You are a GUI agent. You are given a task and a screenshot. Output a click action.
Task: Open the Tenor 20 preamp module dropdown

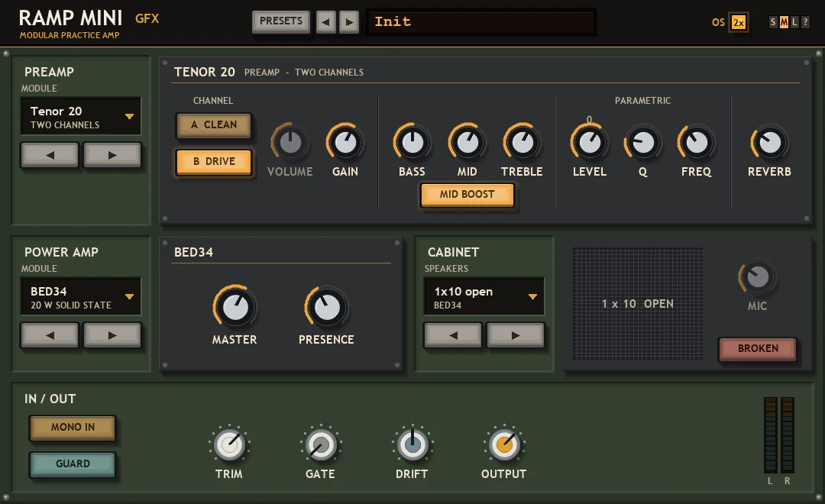(x=81, y=117)
